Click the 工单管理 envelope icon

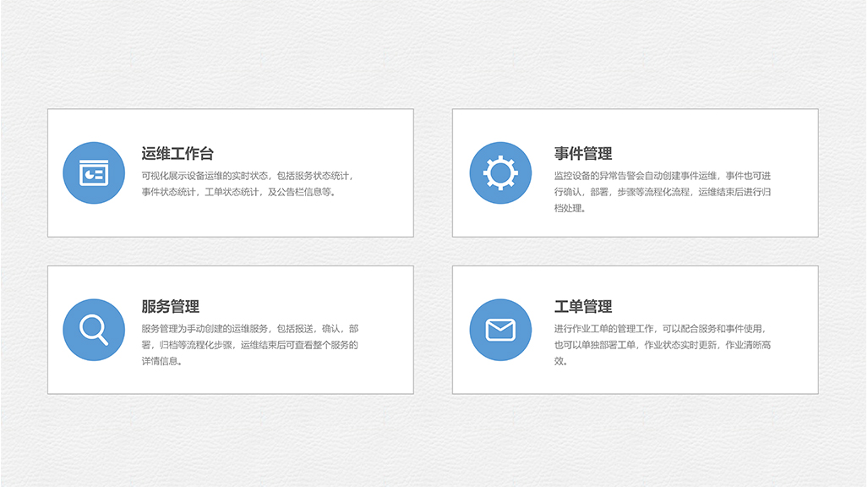point(500,330)
